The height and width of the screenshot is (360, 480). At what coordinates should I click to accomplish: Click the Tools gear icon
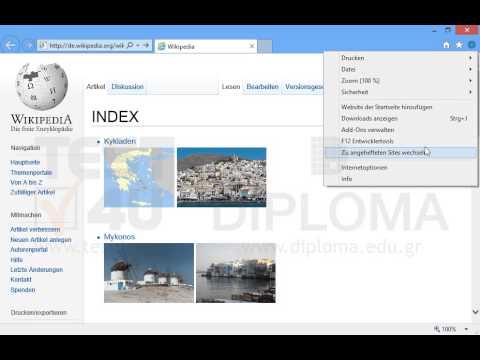[472, 45]
